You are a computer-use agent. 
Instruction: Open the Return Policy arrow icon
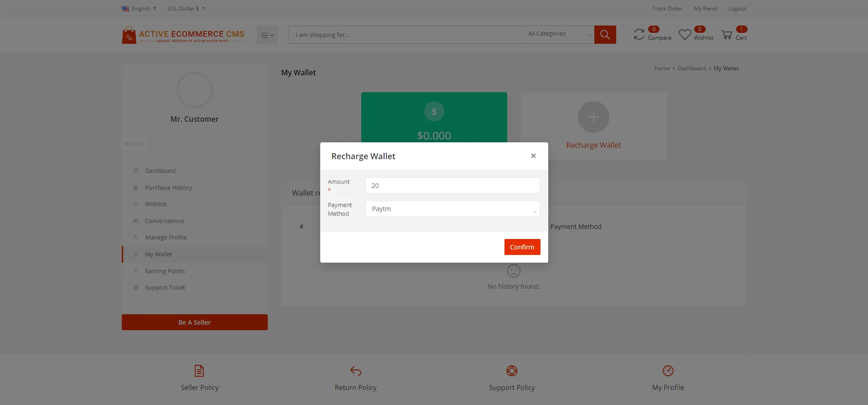355,371
